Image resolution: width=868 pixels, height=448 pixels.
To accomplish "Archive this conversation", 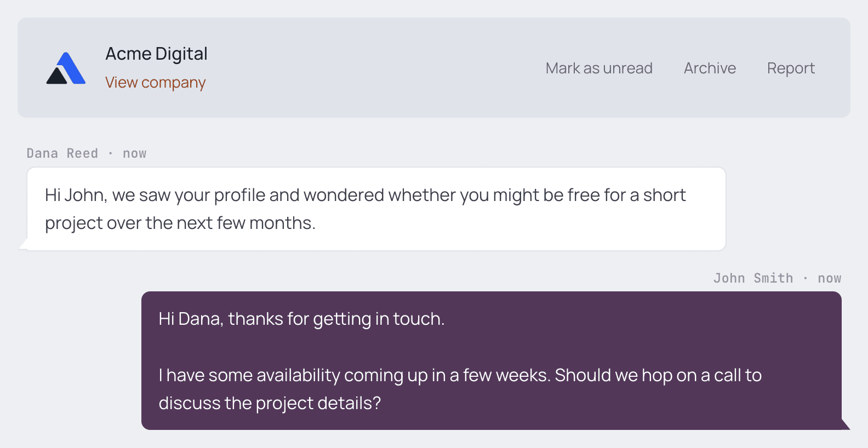I will [710, 68].
